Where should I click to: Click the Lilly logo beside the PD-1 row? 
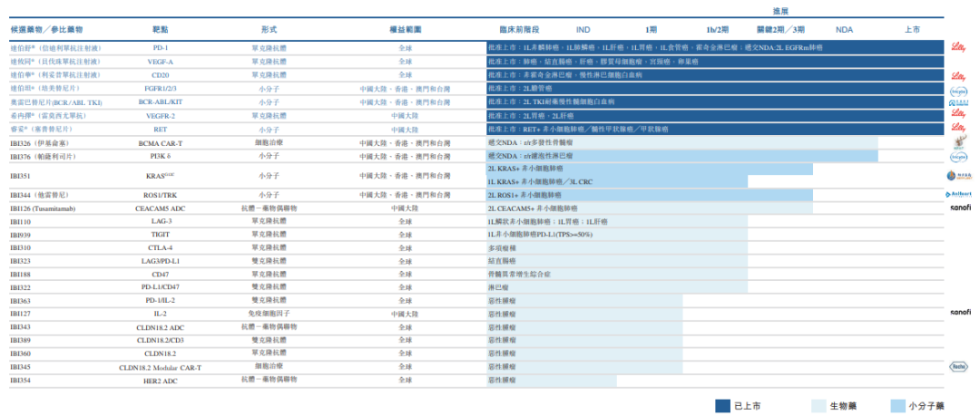point(959,47)
